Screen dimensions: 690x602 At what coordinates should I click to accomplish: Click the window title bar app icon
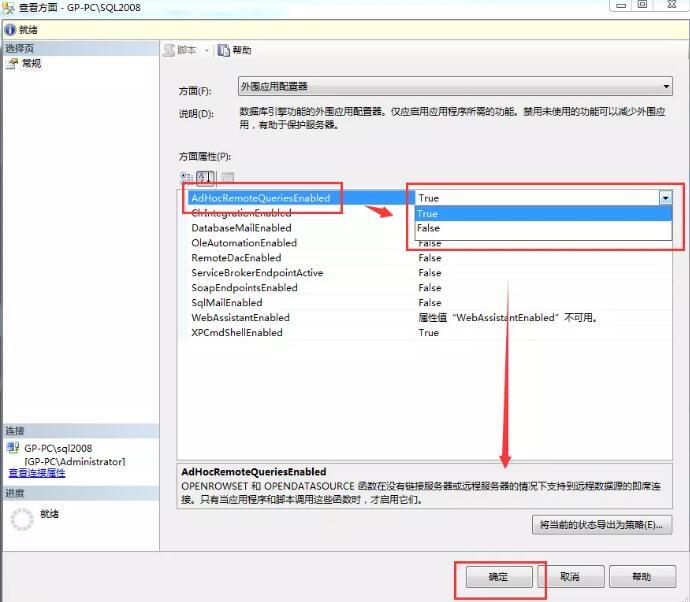[8, 7]
